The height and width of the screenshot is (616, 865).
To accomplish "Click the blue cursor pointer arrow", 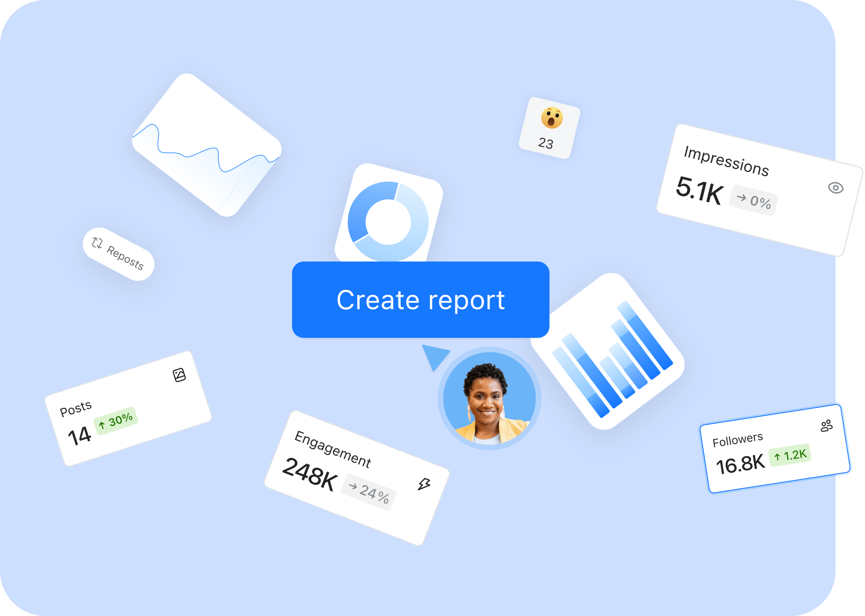I will pyautogui.click(x=434, y=356).
